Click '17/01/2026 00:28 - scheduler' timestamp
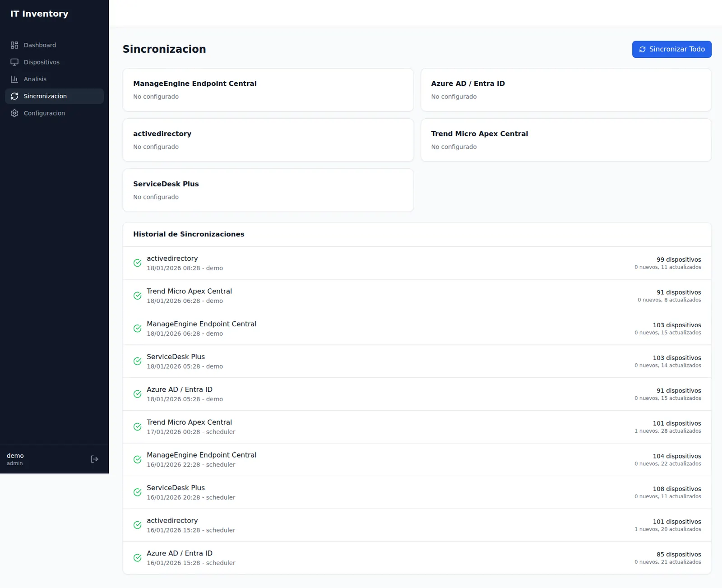 pos(191,432)
